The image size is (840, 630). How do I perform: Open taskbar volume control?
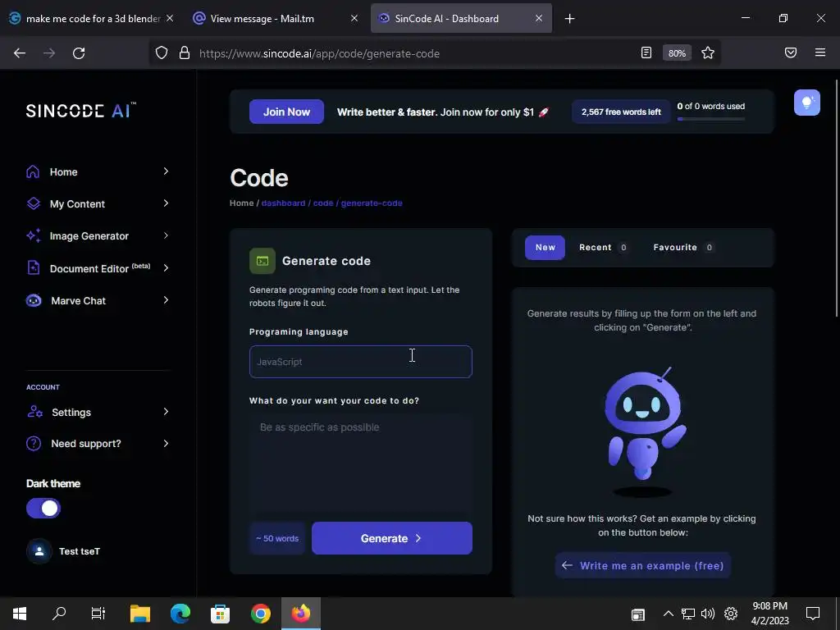(708, 614)
